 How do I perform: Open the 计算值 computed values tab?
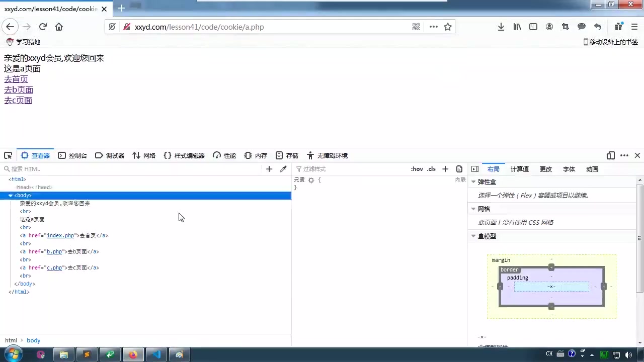[x=519, y=169]
